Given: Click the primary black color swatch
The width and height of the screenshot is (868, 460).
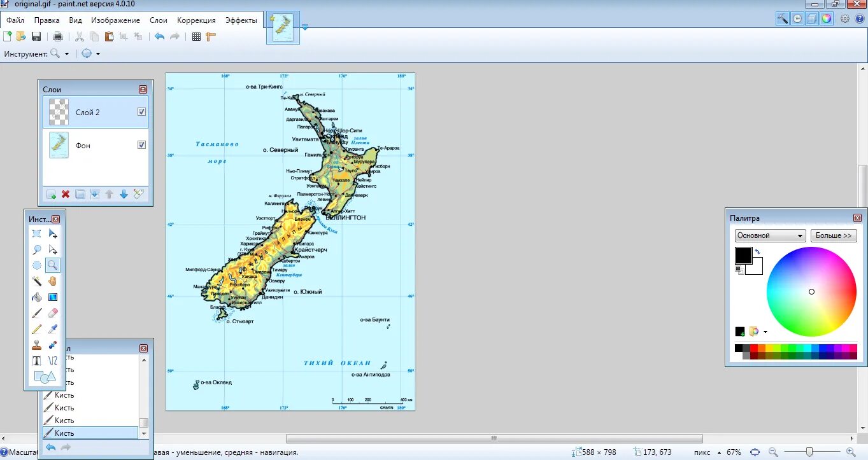Looking at the screenshot, I should pos(744,256).
